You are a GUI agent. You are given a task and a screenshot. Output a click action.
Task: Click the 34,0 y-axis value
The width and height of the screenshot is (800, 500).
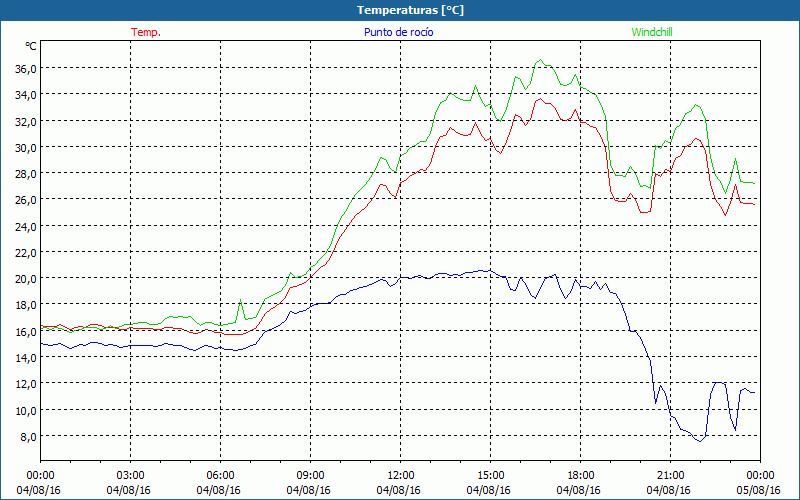(x=26, y=95)
